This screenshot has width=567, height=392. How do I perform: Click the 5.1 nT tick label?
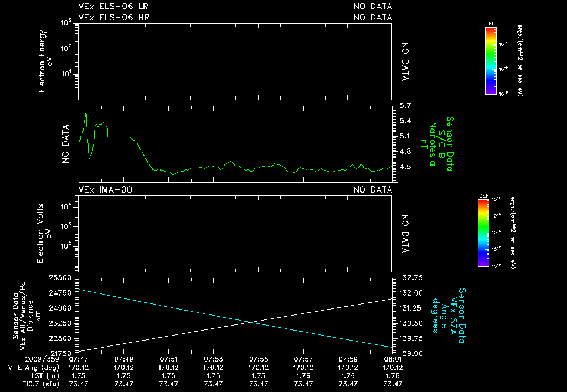405,136
